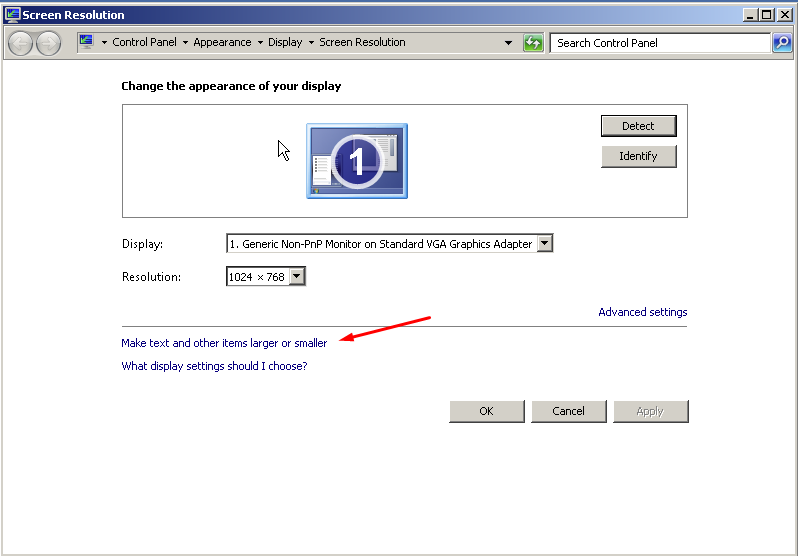Expand the address bar history dropdown arrow

(x=509, y=43)
